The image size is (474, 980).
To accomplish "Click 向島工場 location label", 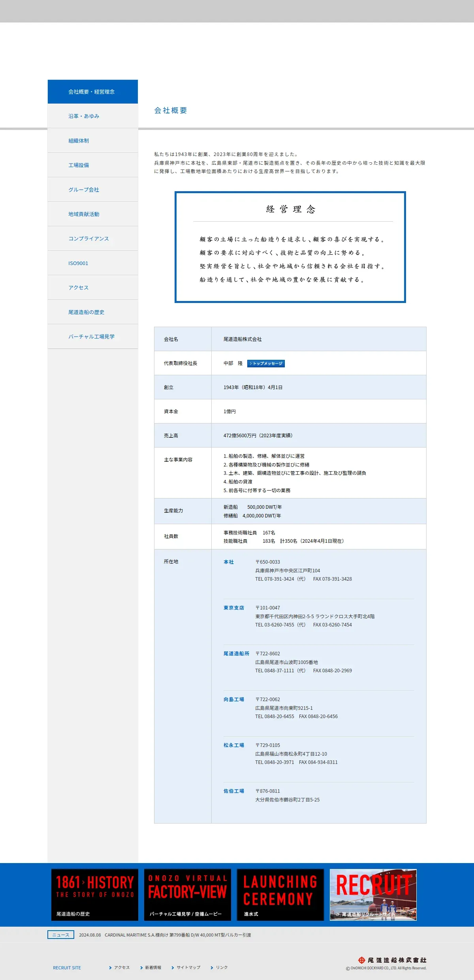I will pos(234,700).
